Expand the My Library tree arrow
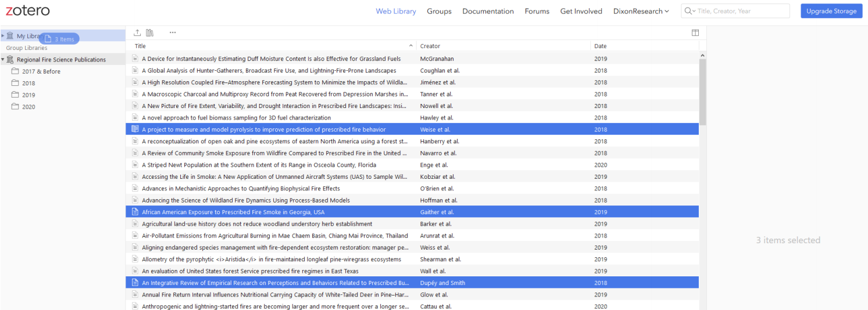Image resolution: width=868 pixels, height=310 pixels. coord(3,36)
